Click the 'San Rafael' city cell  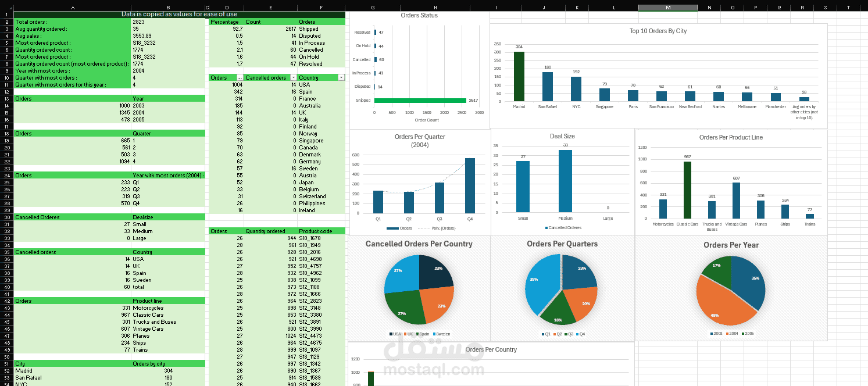(72, 378)
